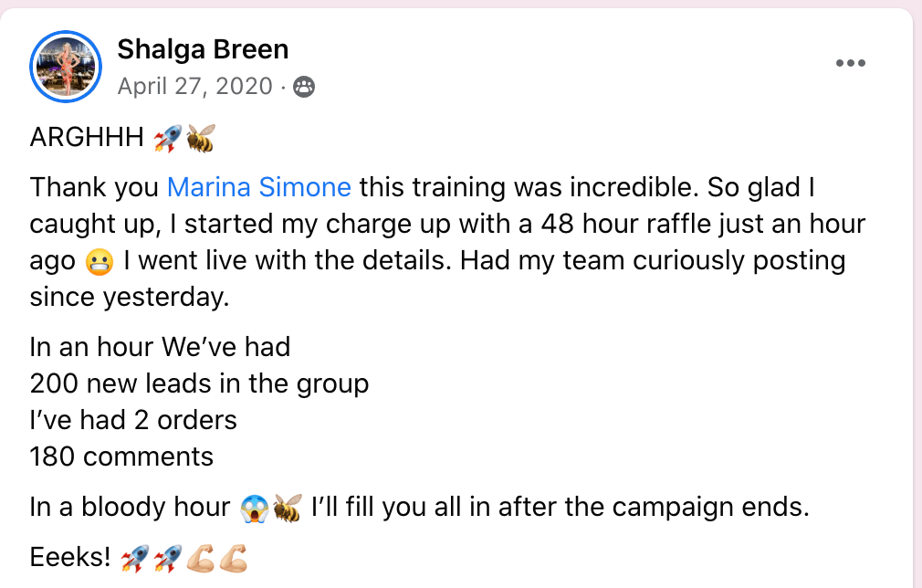This screenshot has width=922, height=588.
Task: Click the first rocket emoji after Eeeks!
Action: click(134, 557)
